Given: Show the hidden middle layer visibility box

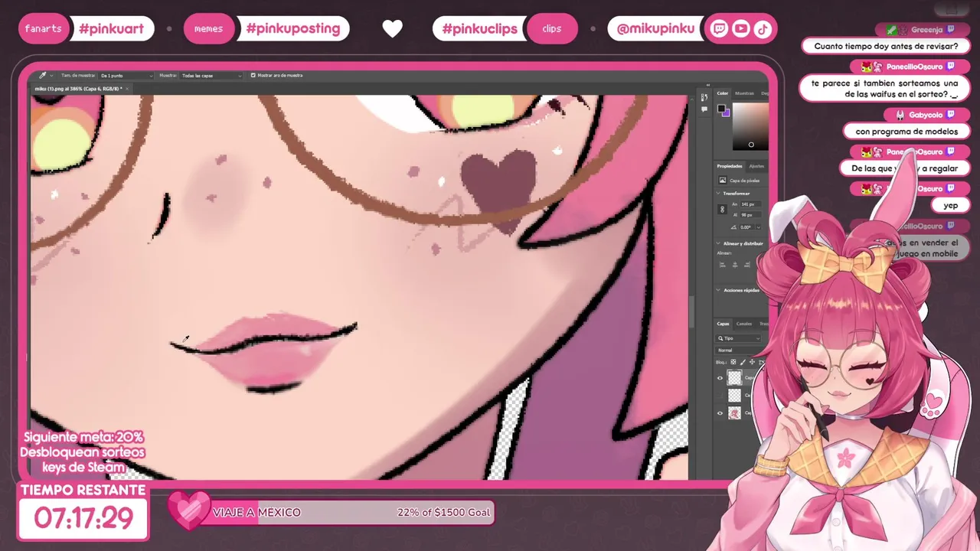Looking at the screenshot, I should pyautogui.click(x=720, y=396).
